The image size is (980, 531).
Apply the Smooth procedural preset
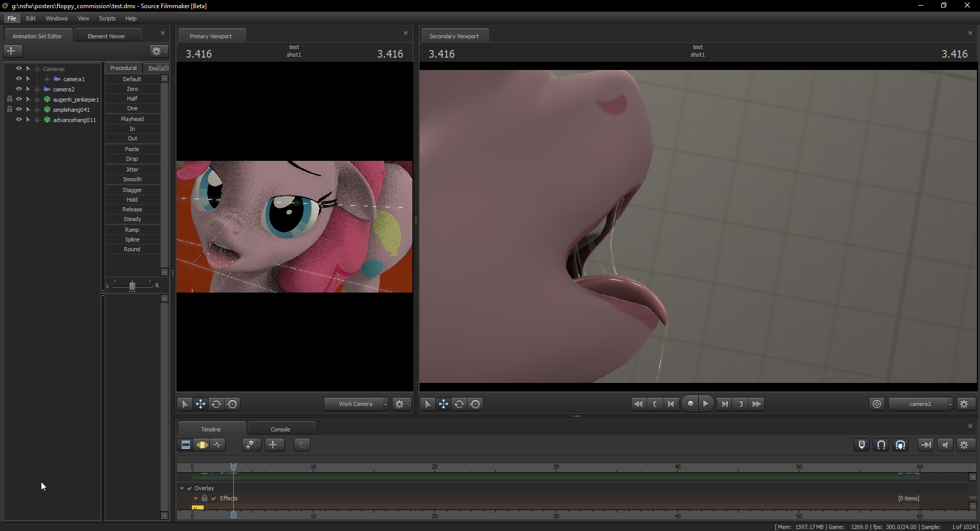pyautogui.click(x=132, y=179)
